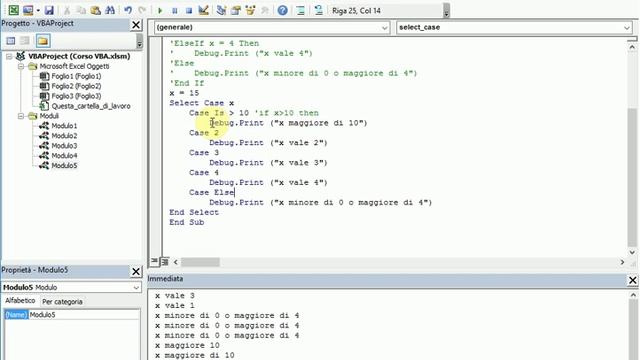The image size is (640, 360).
Task: Select Modulo2 in the Moduli folder
Action: pyautogui.click(x=64, y=136)
